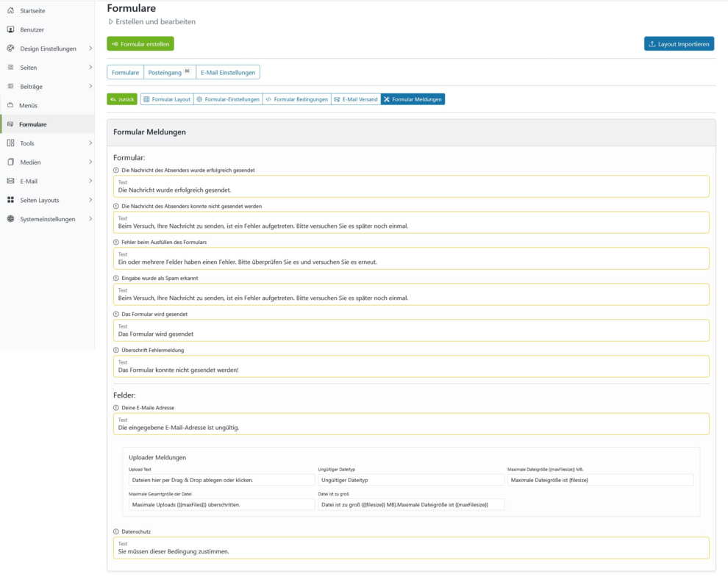Edit the 'Datei ist zu groß' field
This screenshot has width=728, height=588.
click(x=411, y=505)
